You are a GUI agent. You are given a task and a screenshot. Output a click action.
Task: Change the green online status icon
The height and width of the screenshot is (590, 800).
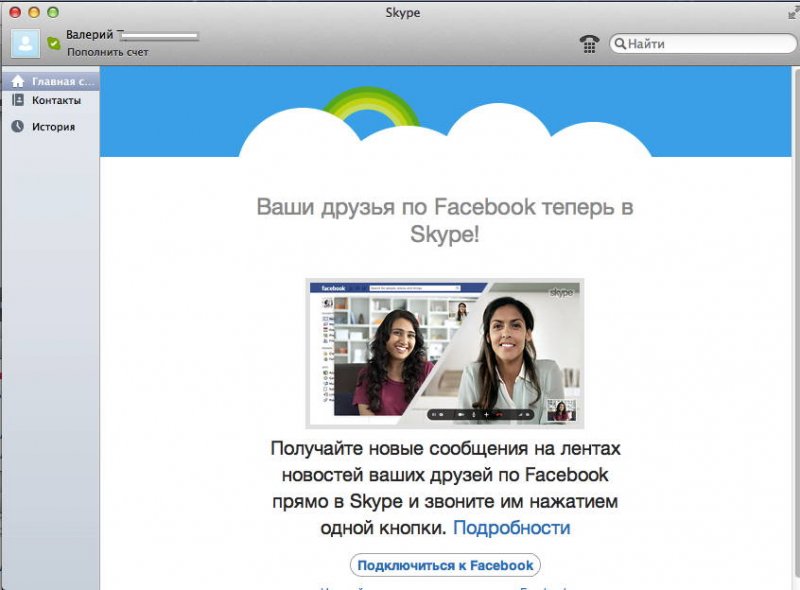click(53, 43)
